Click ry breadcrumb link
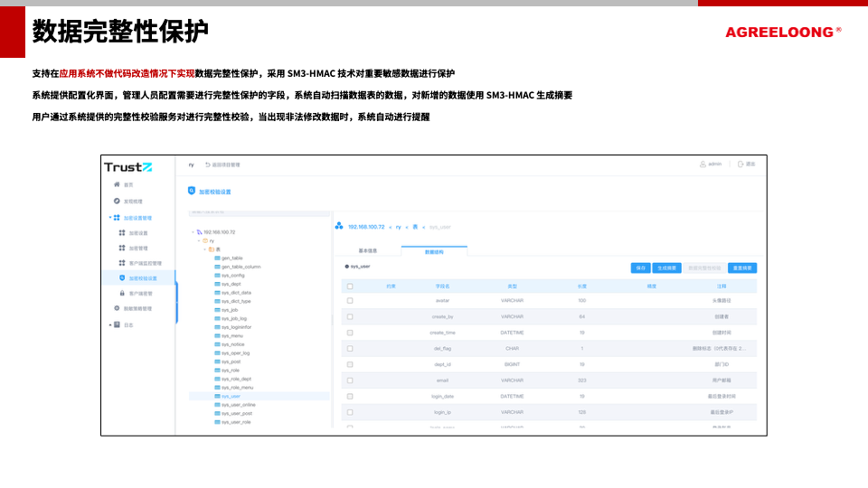The image size is (868, 488). tap(398, 227)
